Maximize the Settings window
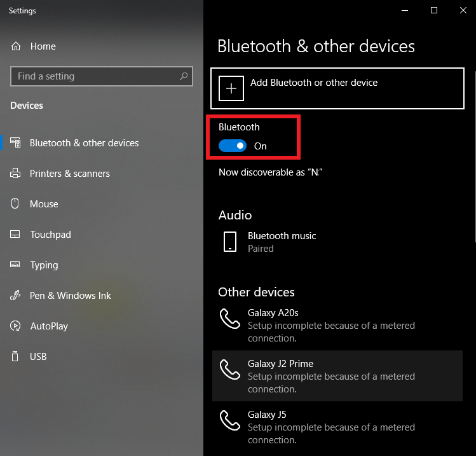 (x=434, y=10)
